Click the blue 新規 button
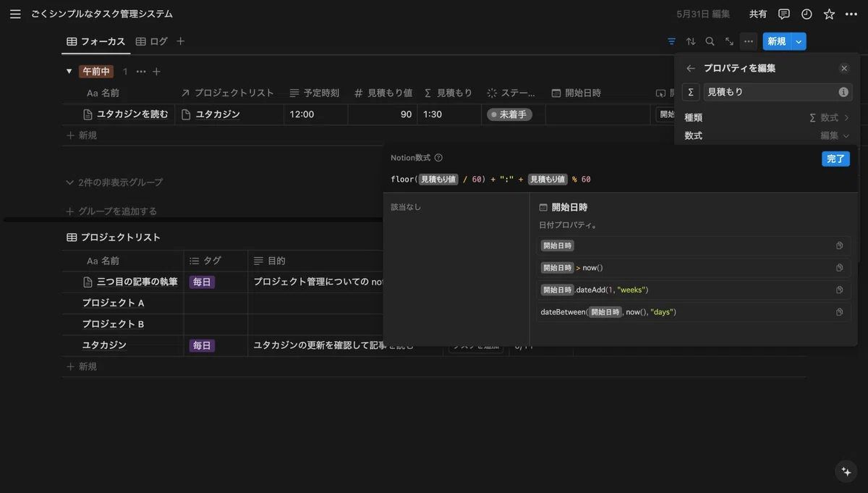Viewport: 868px width, 493px height. pos(777,41)
